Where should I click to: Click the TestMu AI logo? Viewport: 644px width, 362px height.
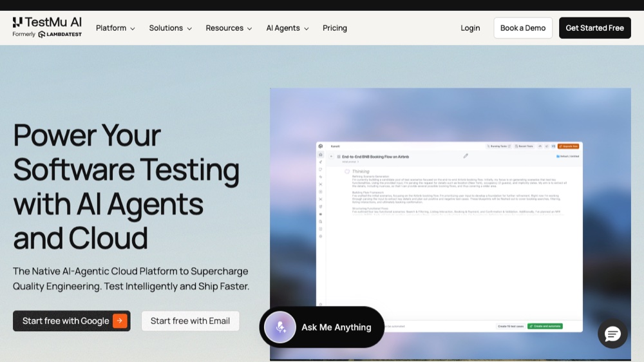(47, 22)
